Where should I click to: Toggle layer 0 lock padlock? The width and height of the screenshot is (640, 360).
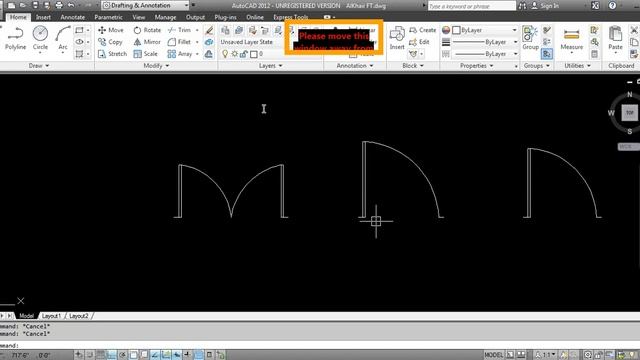pos(244,54)
